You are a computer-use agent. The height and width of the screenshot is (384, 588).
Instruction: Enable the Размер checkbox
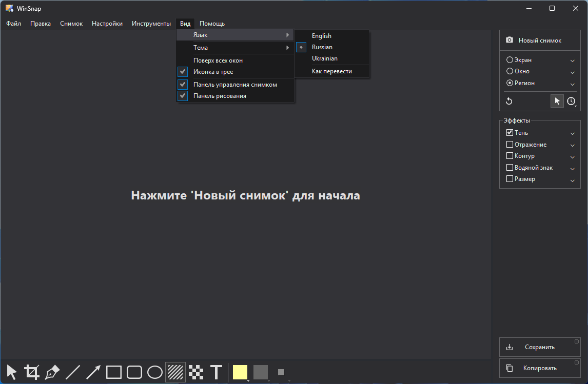509,179
